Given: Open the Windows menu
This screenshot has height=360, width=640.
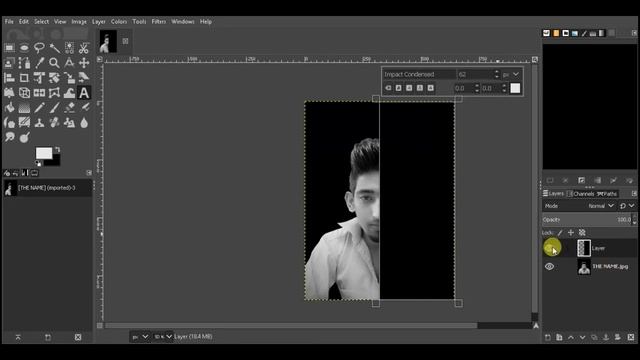Looking at the screenshot, I should click(182, 22).
